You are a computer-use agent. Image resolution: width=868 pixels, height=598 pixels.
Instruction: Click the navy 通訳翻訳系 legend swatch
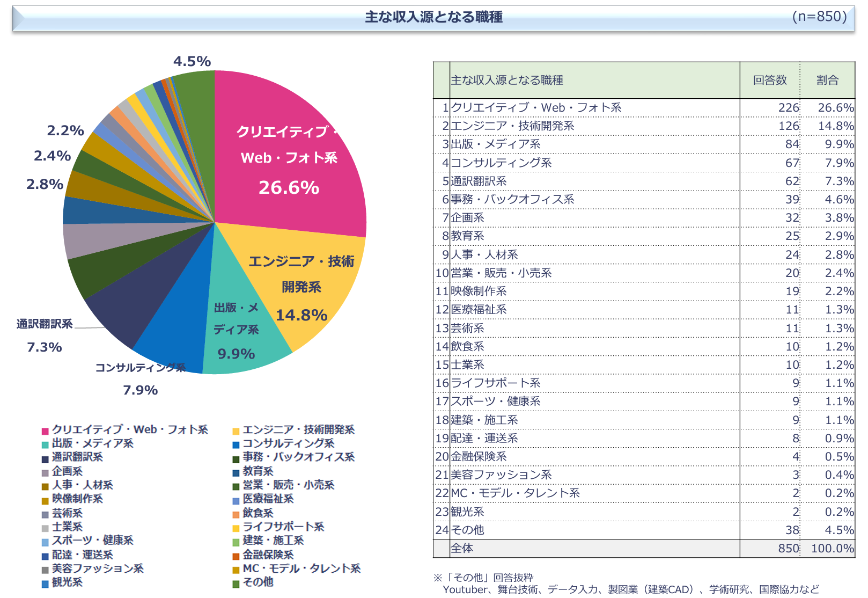point(46,459)
